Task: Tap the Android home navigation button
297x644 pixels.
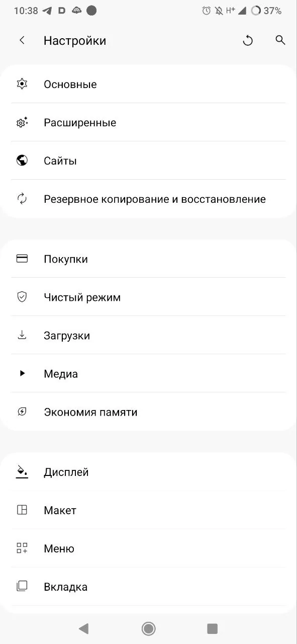Action: coord(148,628)
